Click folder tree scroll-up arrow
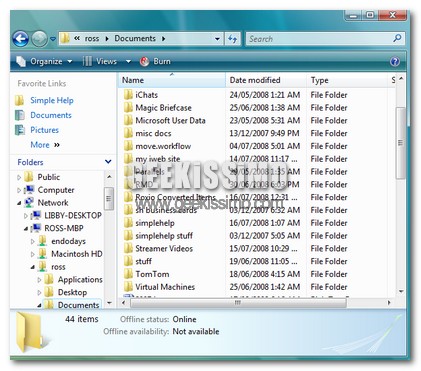 click(109, 177)
